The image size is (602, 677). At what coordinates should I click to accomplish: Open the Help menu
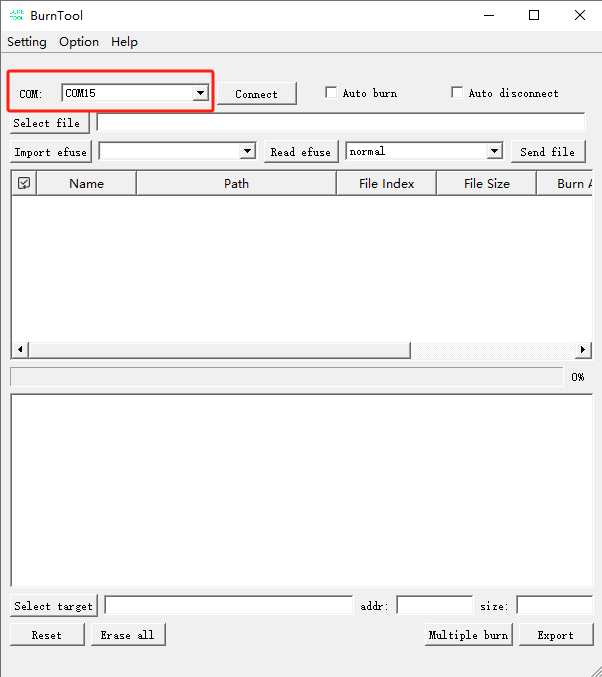[x=125, y=42]
